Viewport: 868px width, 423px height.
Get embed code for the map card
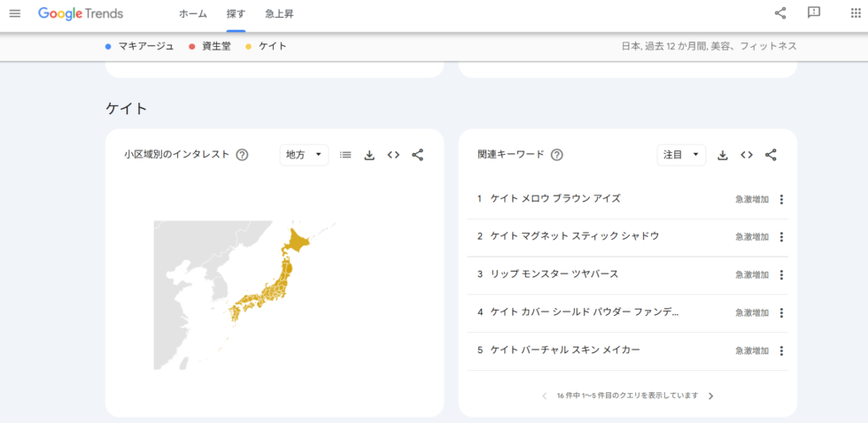(393, 156)
